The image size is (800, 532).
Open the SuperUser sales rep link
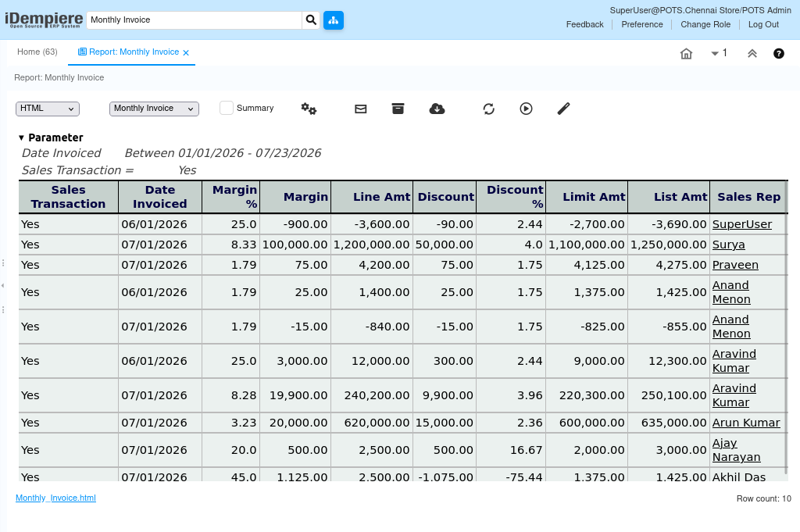[x=742, y=224]
